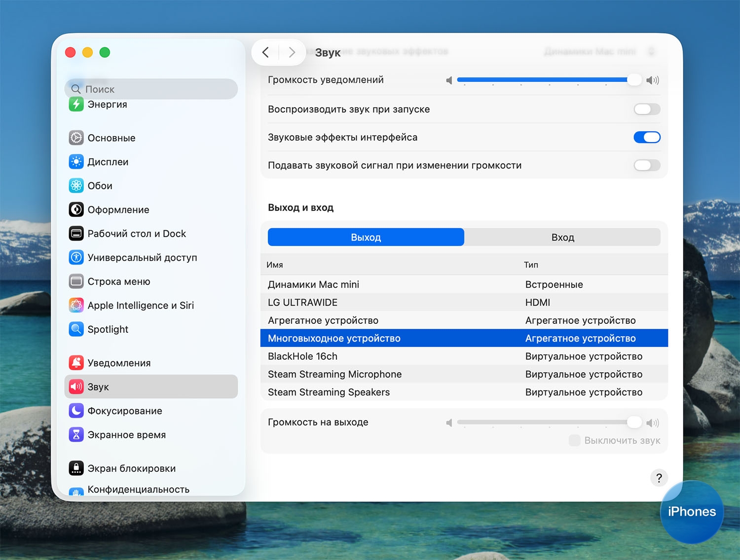Screen dimensions: 740x560
Task: Go back with the left chevron button
Action: pos(266,52)
